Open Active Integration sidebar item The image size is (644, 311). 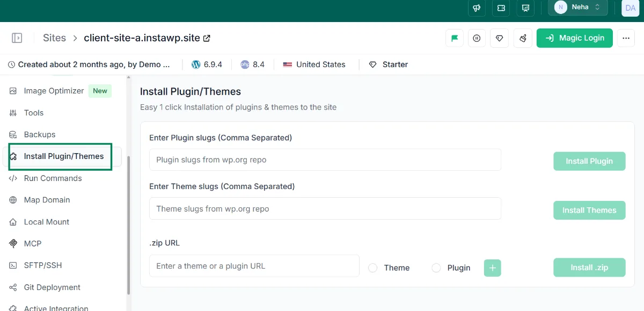point(56,308)
